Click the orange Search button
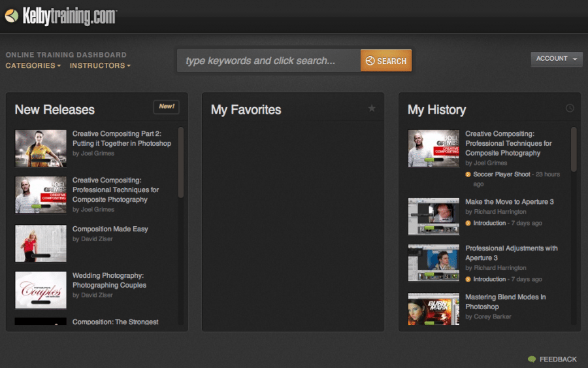The height and width of the screenshot is (368, 588). pos(386,60)
